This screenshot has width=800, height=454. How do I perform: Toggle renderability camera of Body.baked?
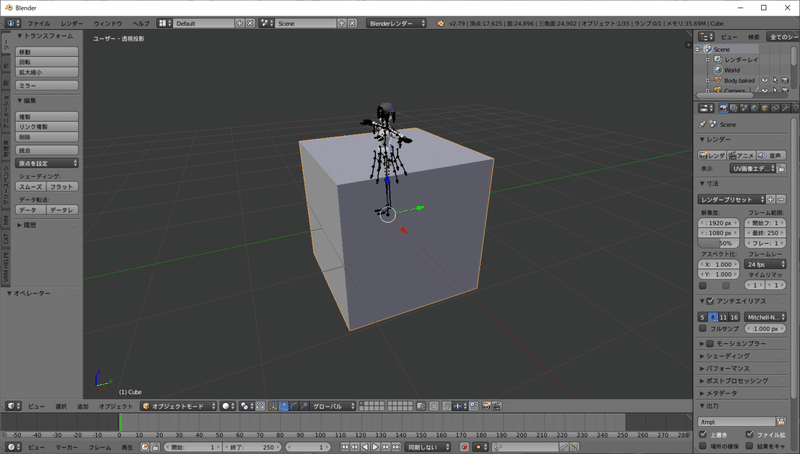(x=785, y=80)
